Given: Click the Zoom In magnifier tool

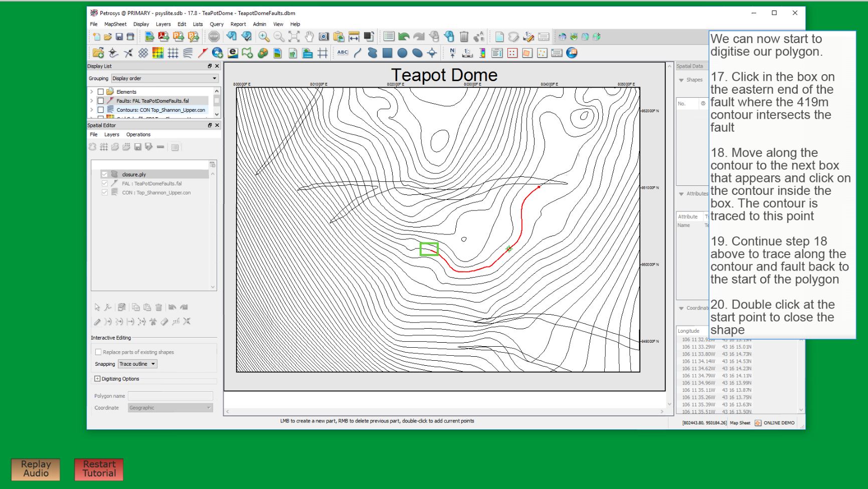Looking at the screenshot, I should [264, 37].
